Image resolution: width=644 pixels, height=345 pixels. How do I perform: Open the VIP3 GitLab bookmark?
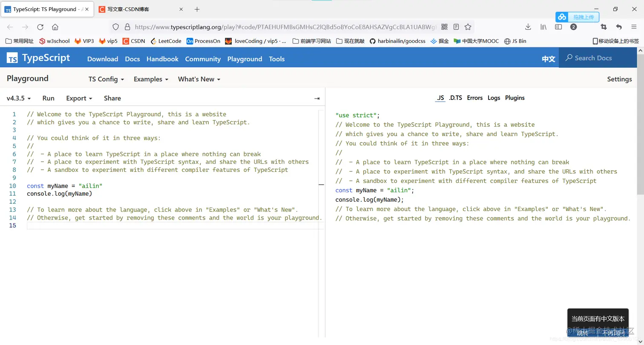coord(84,41)
